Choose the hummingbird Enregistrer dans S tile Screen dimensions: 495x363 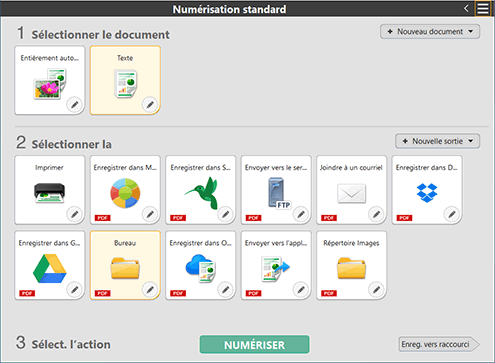point(200,189)
